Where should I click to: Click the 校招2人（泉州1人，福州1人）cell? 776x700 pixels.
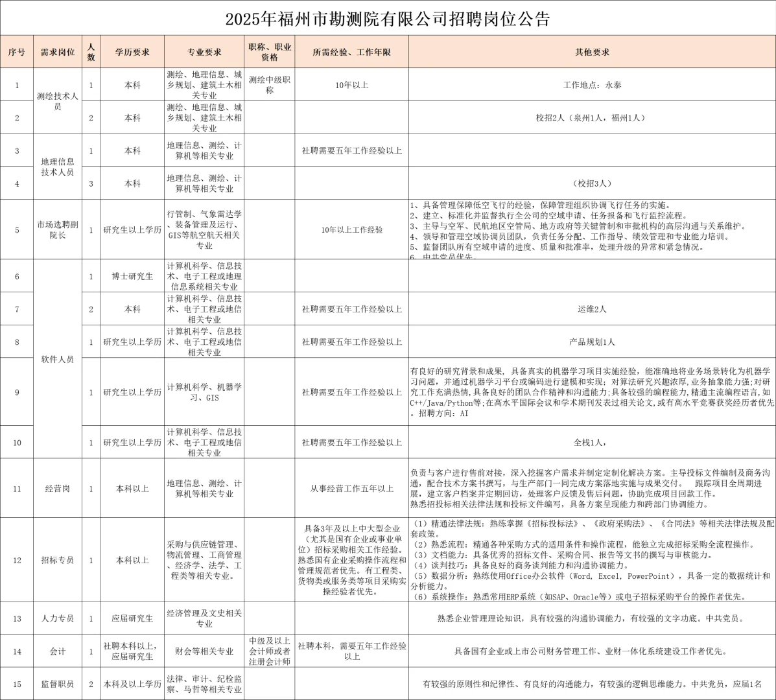[x=592, y=118]
